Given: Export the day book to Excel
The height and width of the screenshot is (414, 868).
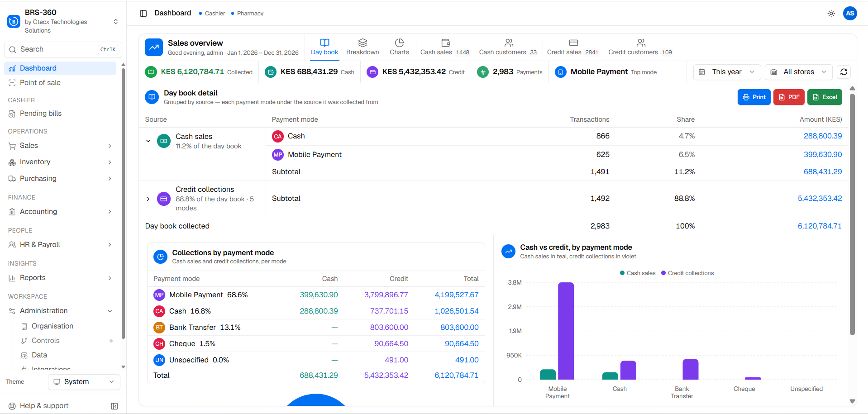Looking at the screenshot, I should click(825, 97).
